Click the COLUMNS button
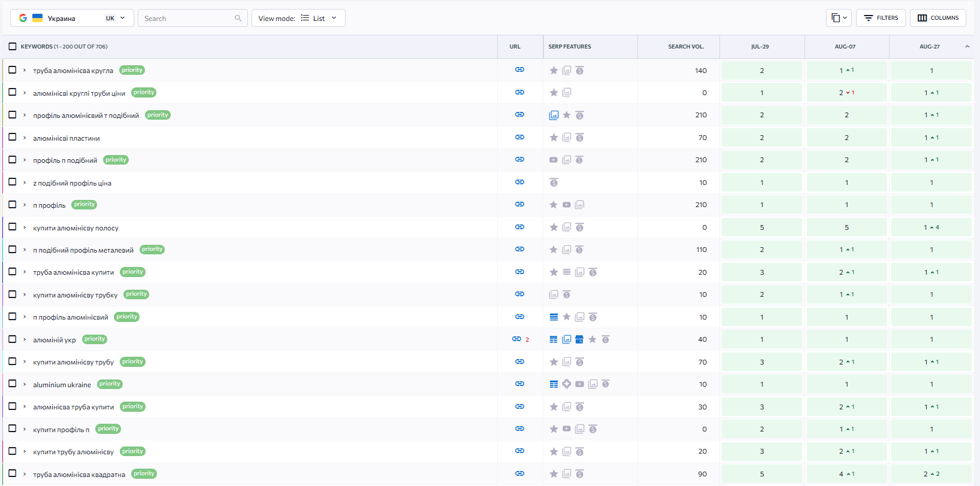 [938, 18]
